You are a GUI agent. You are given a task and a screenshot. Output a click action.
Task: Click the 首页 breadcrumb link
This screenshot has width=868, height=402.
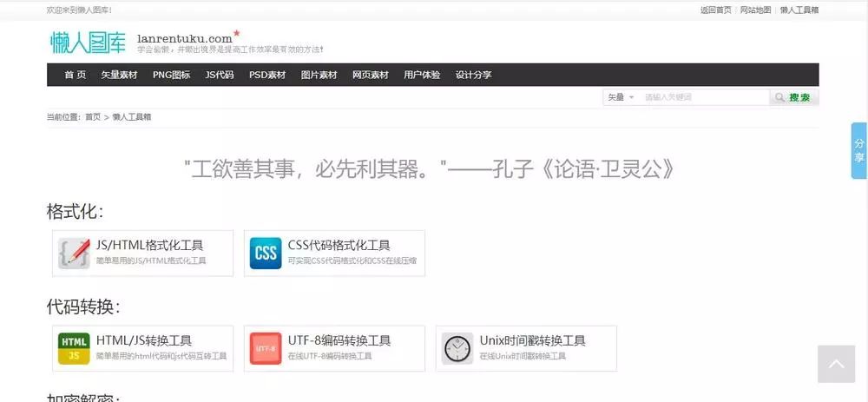[x=93, y=117]
